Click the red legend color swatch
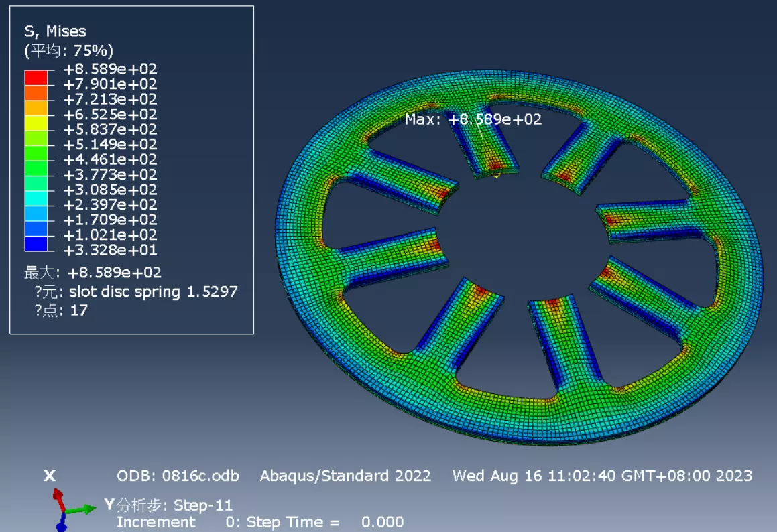This screenshot has height=532, width=777. (x=36, y=78)
